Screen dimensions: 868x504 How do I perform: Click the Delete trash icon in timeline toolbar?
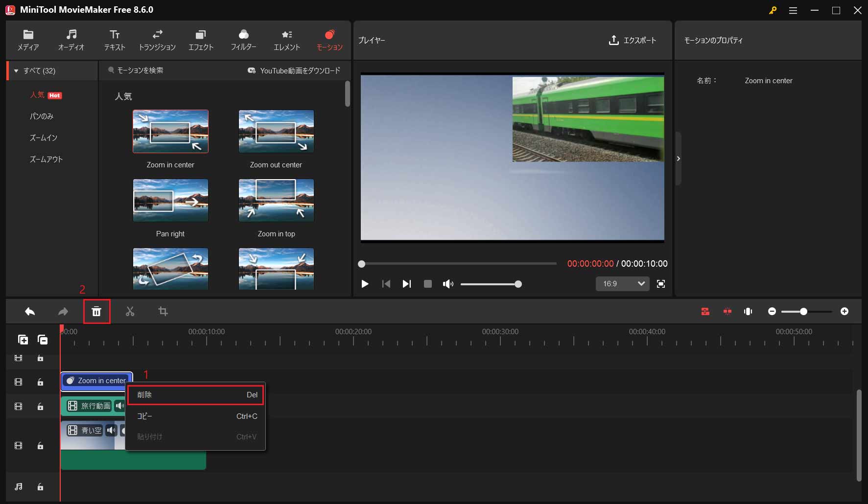96,311
